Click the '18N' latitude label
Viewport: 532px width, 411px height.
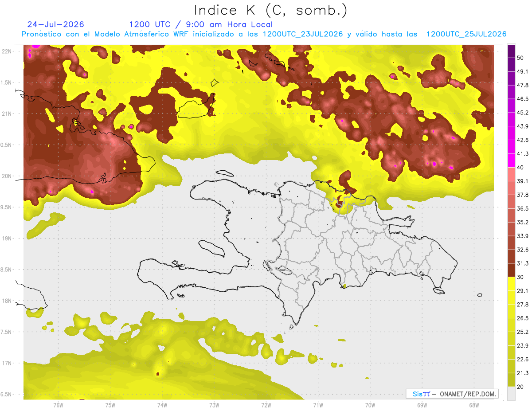8,301
